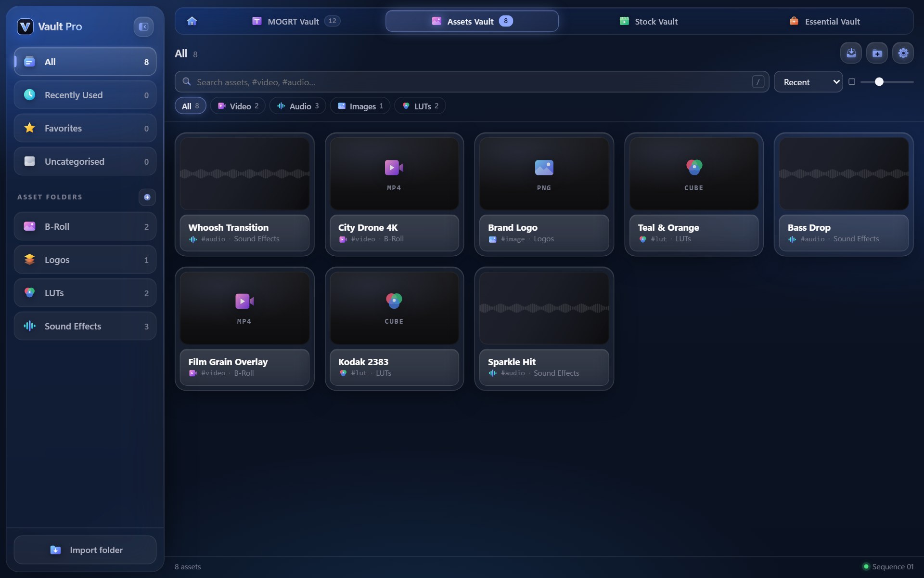Switch to the Essential Vault tab

[x=824, y=21]
